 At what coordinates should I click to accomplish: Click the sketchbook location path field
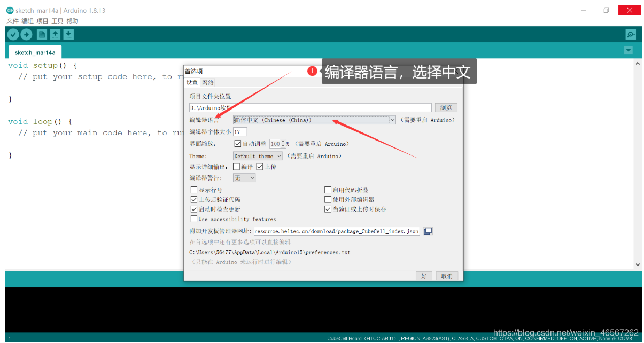pyautogui.click(x=311, y=108)
